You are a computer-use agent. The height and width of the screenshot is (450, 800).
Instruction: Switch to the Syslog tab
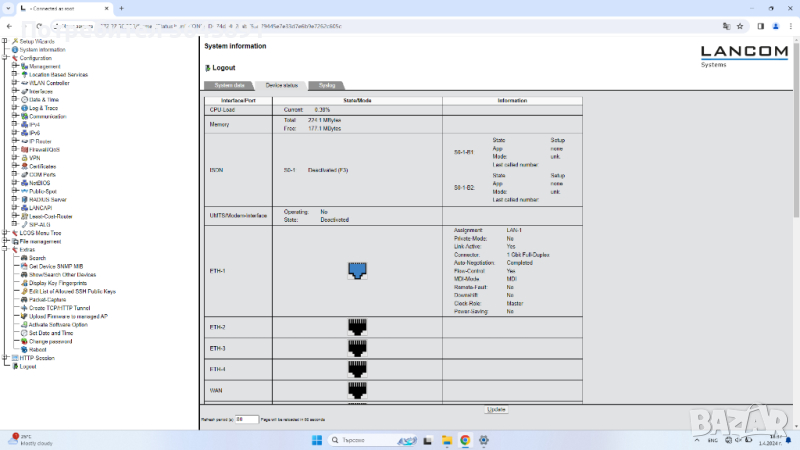coord(327,86)
